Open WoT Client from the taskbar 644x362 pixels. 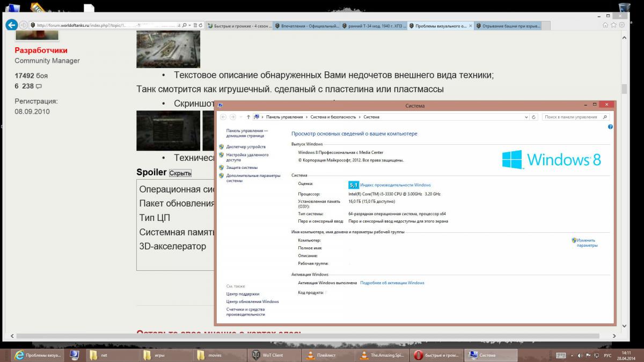pyautogui.click(x=268, y=355)
